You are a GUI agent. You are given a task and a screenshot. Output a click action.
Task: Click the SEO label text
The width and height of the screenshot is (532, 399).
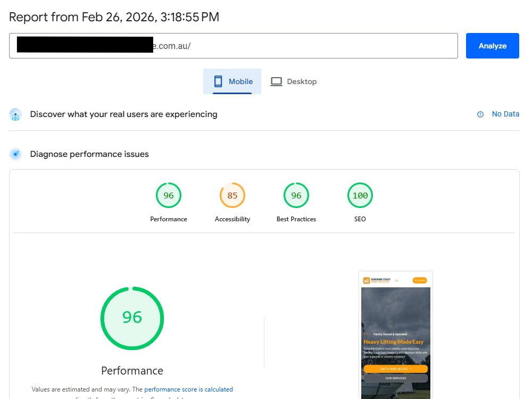(x=360, y=219)
